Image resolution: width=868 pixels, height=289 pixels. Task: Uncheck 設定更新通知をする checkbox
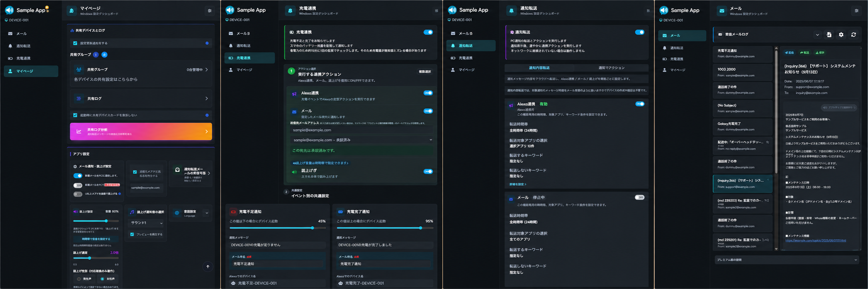(x=75, y=43)
